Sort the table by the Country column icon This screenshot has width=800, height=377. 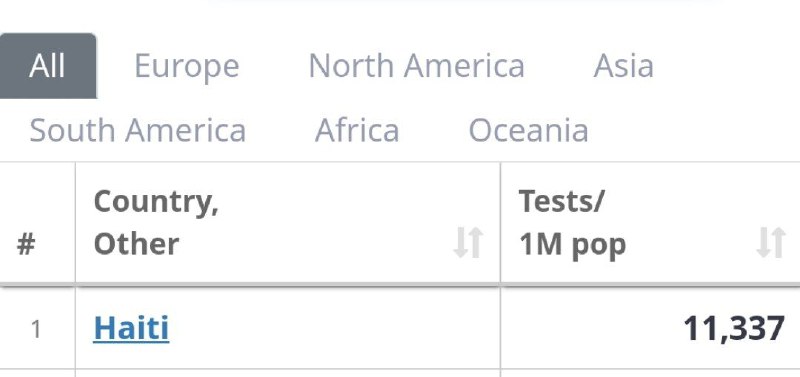[x=468, y=243]
